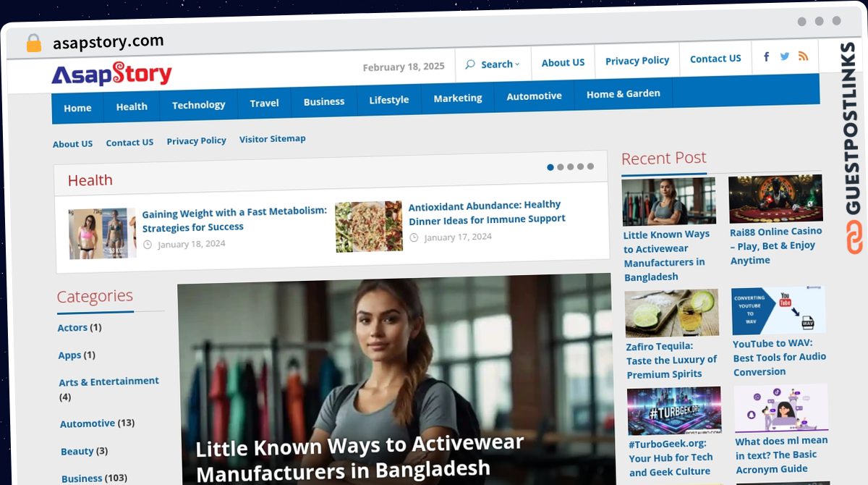The height and width of the screenshot is (485, 868).
Task: Open the Twitter social icon
Action: [785, 56]
